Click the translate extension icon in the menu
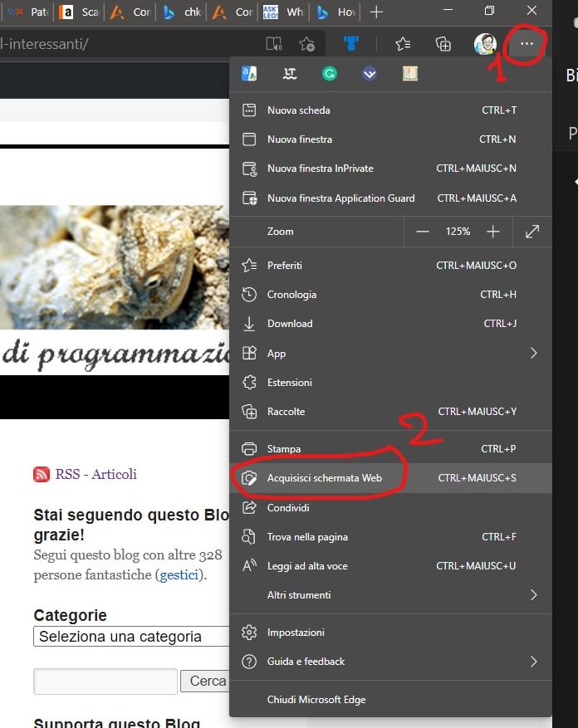This screenshot has height=728, width=578. 249,74
